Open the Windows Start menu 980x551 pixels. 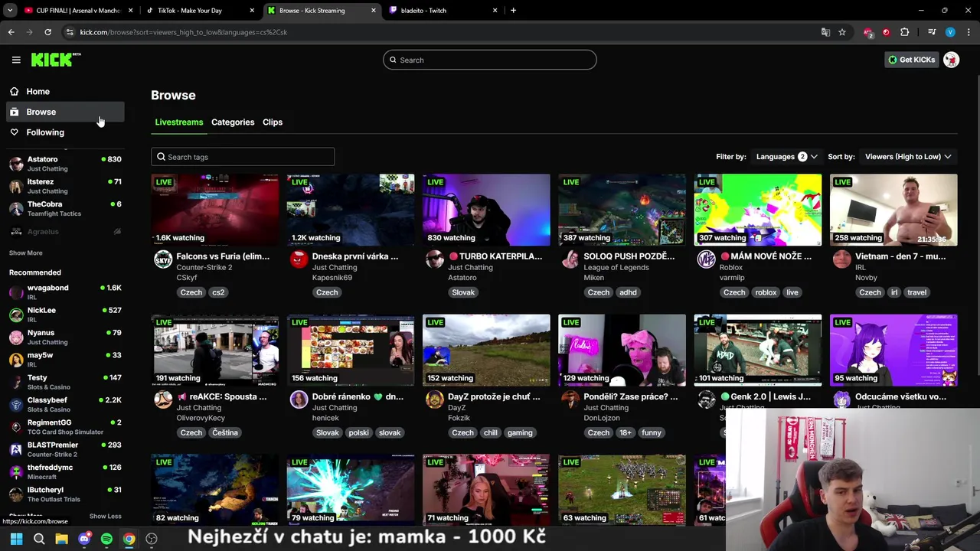coord(16,539)
